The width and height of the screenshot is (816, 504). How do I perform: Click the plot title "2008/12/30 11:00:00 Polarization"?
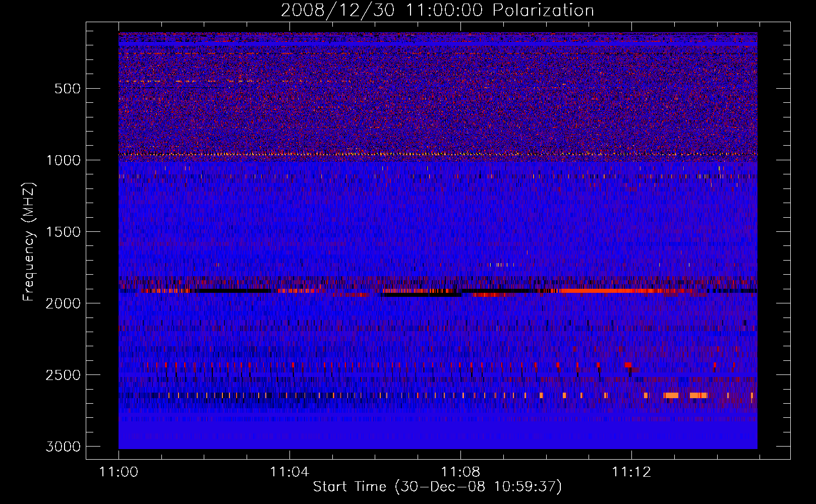coord(437,11)
